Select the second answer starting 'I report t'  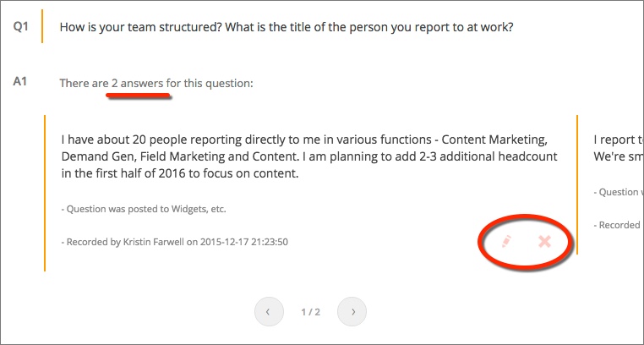click(x=619, y=140)
